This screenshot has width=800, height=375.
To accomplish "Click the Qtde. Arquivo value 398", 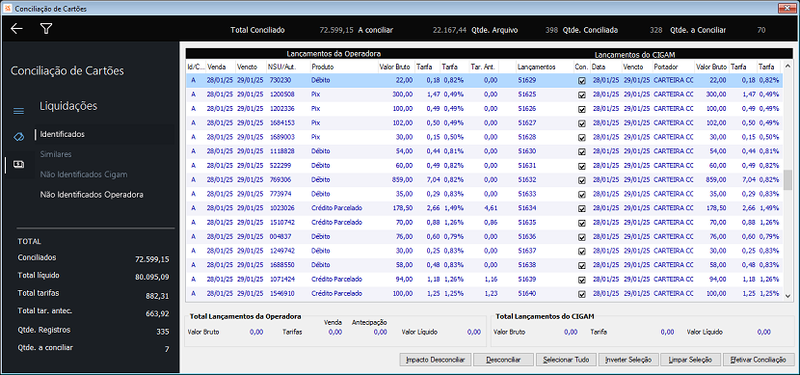I will click(x=552, y=31).
